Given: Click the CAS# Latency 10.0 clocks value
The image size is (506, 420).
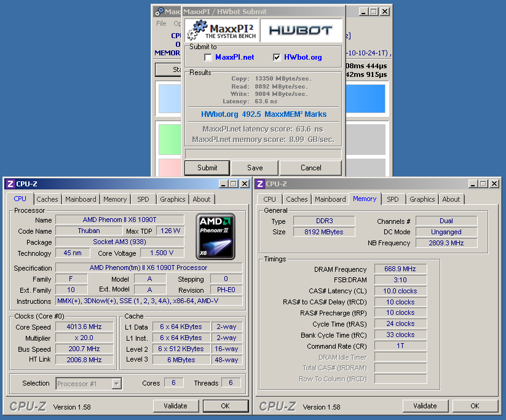Looking at the screenshot, I should coord(400,291).
